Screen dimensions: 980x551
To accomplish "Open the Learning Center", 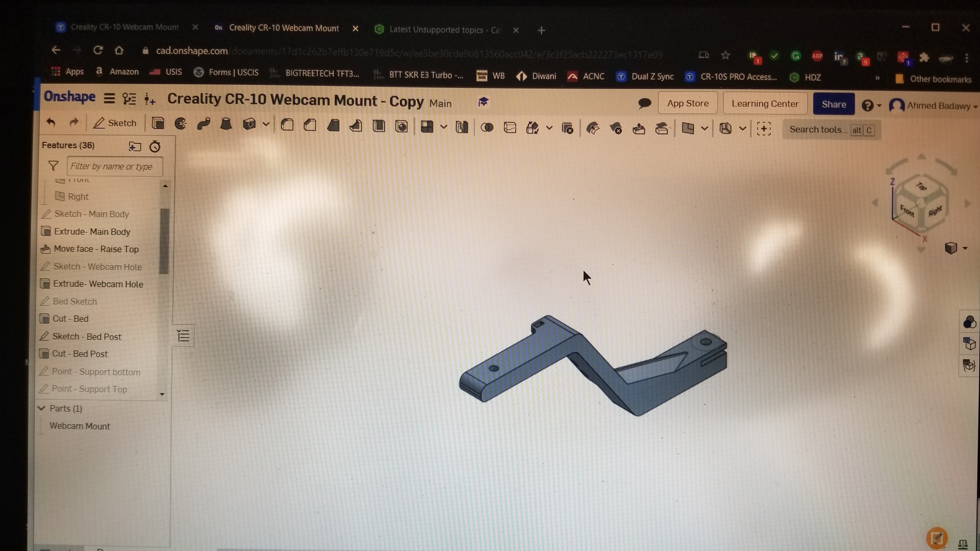I will pyautogui.click(x=765, y=103).
